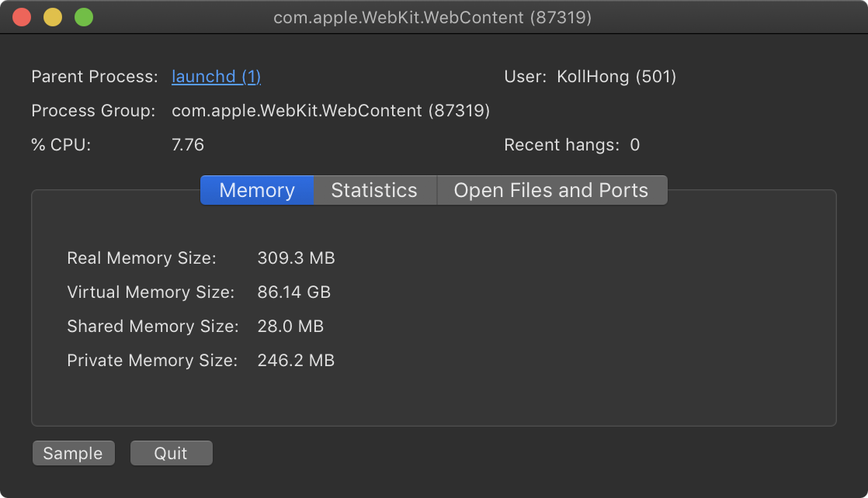Screen dimensions: 868x498
Task: Select the Virtual Memory Size value 86.14 GB
Action: click(x=293, y=292)
